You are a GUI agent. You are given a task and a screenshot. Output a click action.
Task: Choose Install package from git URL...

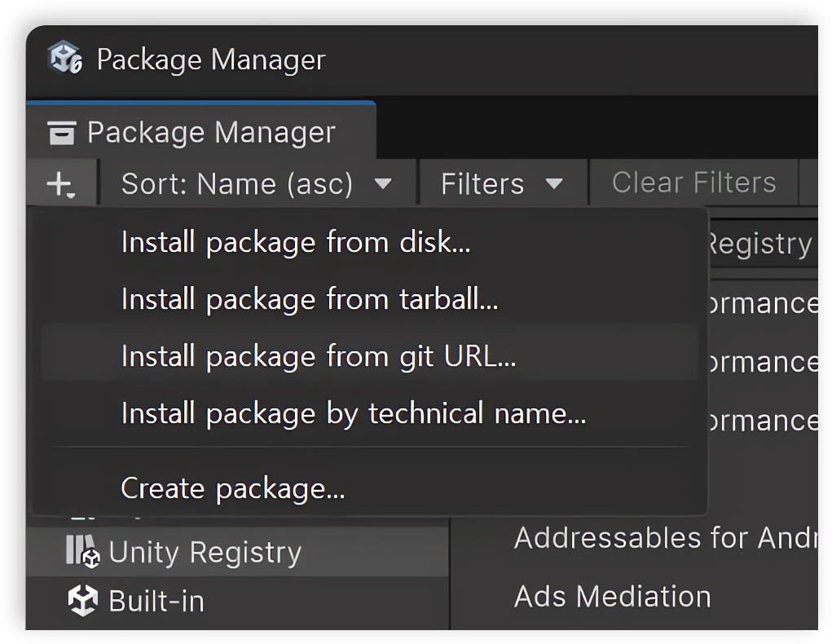tap(369, 355)
